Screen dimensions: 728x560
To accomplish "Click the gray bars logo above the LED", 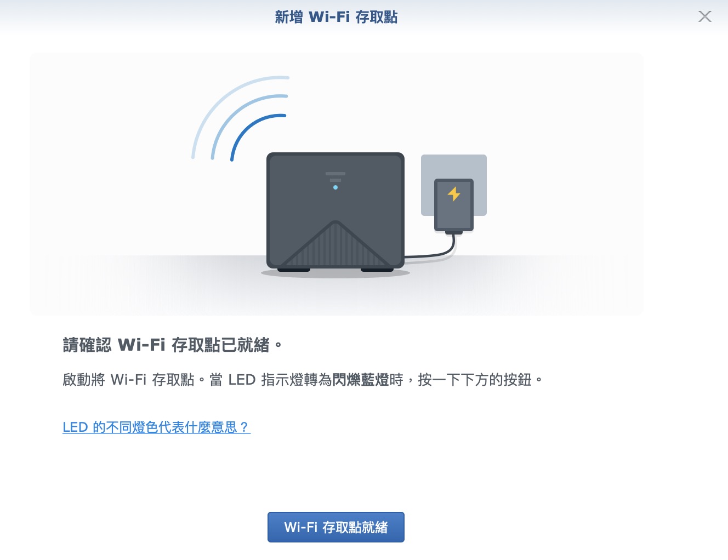I will tap(335, 176).
